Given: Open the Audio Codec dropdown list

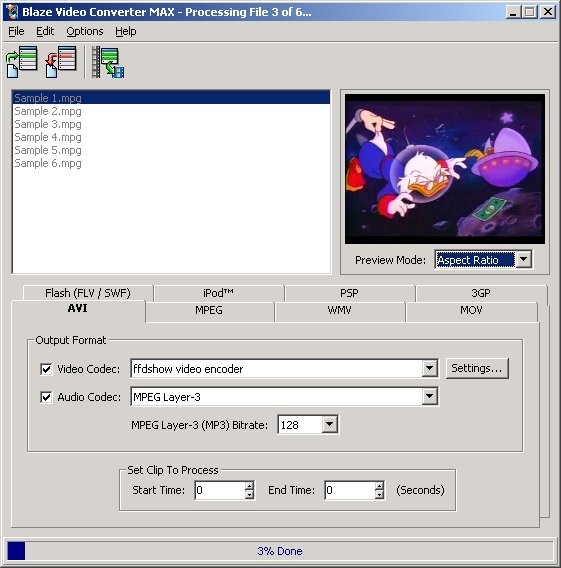Looking at the screenshot, I should tap(430, 397).
